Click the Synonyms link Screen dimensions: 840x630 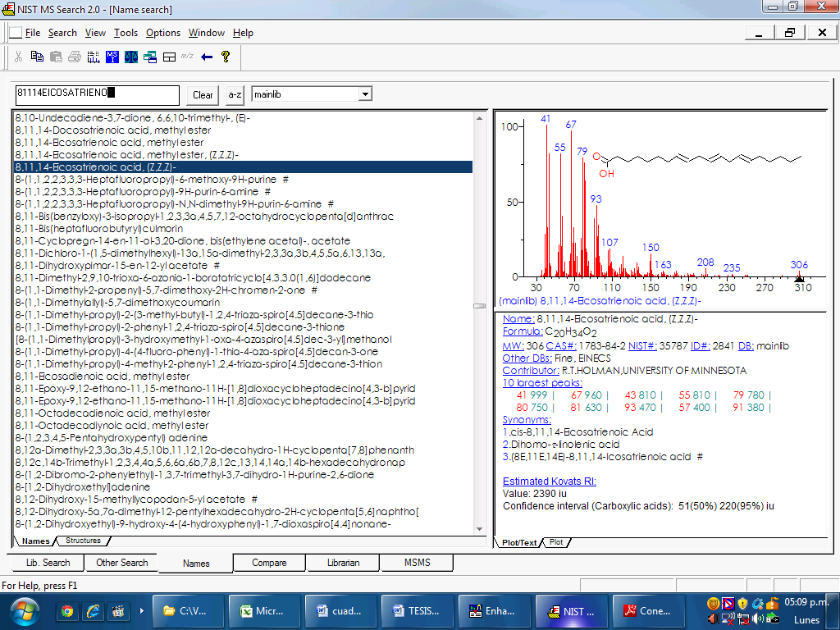coord(527,420)
